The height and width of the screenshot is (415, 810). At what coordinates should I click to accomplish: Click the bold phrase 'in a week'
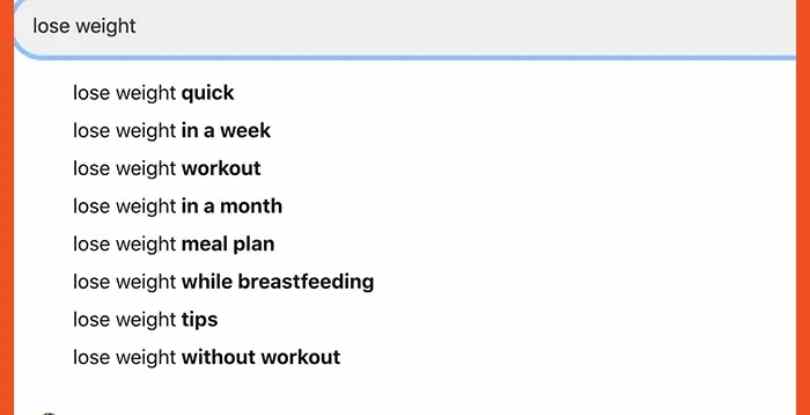click(x=226, y=131)
